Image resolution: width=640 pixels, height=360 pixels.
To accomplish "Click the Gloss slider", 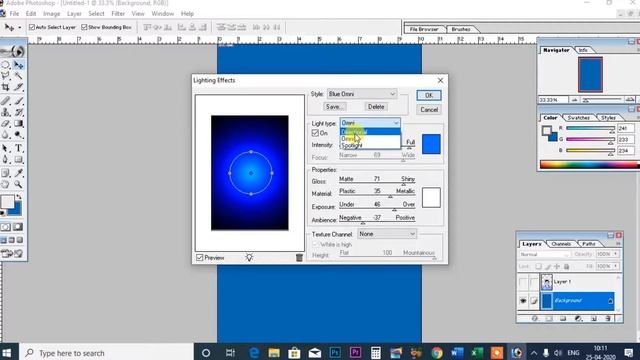I will [x=404, y=184].
